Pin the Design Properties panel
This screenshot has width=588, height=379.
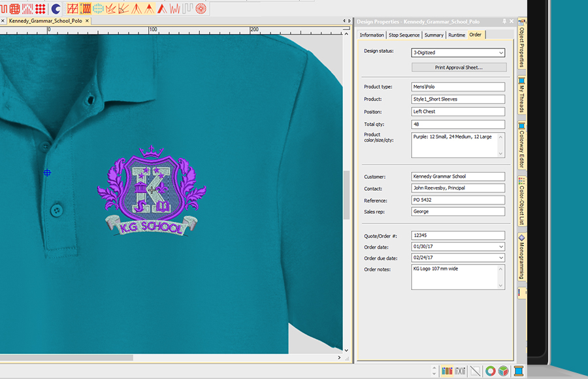504,21
